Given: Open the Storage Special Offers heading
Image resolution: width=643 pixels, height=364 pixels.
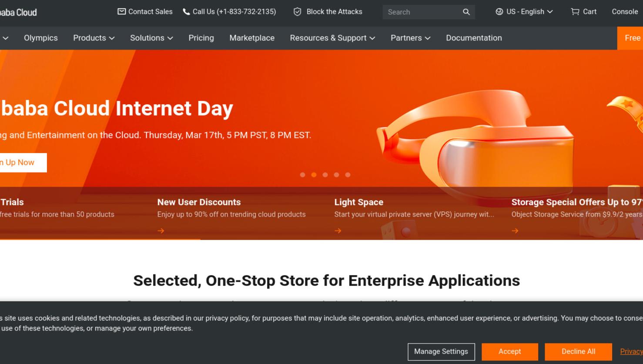Looking at the screenshot, I should pyautogui.click(x=577, y=202).
